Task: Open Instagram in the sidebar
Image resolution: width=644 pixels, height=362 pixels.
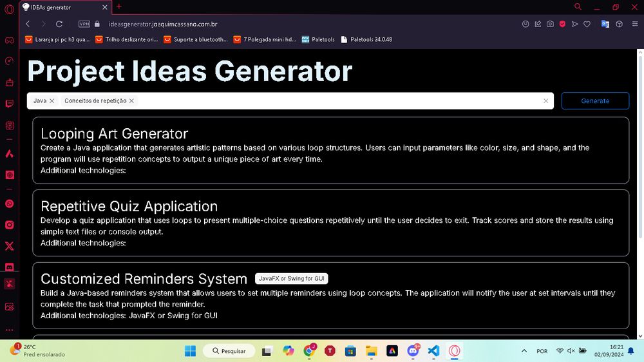Action: coord(9,225)
